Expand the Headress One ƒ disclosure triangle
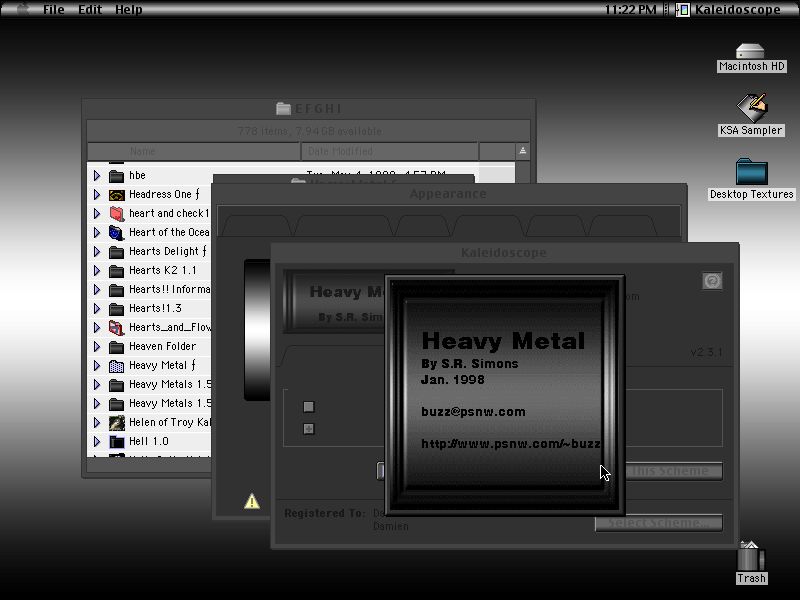The image size is (800, 600). tap(97, 194)
